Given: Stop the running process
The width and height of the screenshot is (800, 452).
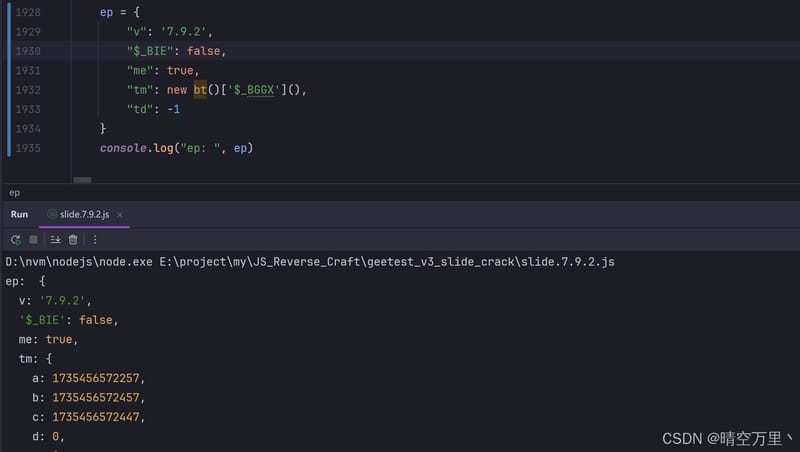Looking at the screenshot, I should (x=34, y=240).
